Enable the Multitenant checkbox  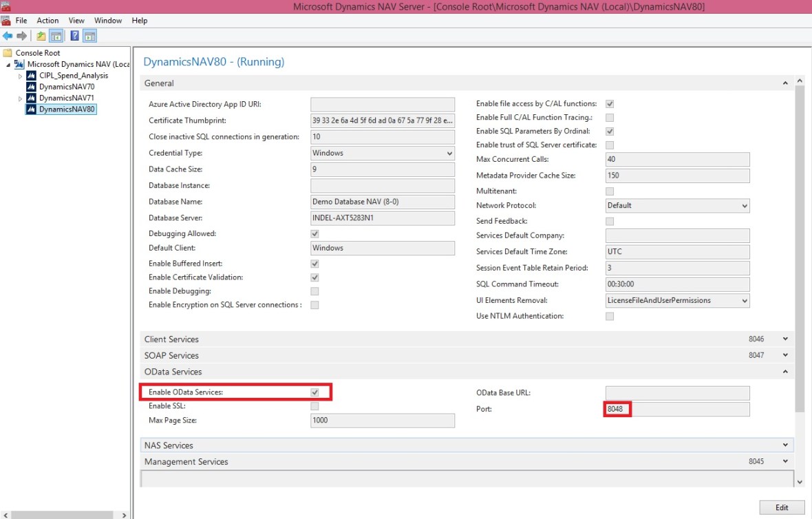pyautogui.click(x=609, y=191)
